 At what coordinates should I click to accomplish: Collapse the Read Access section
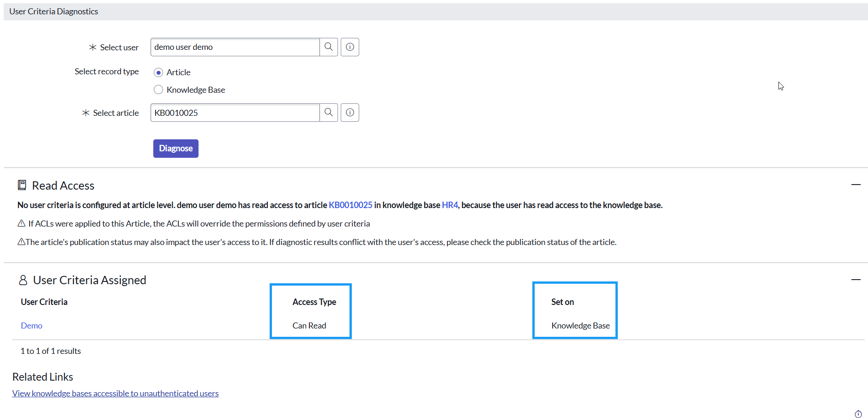click(856, 185)
